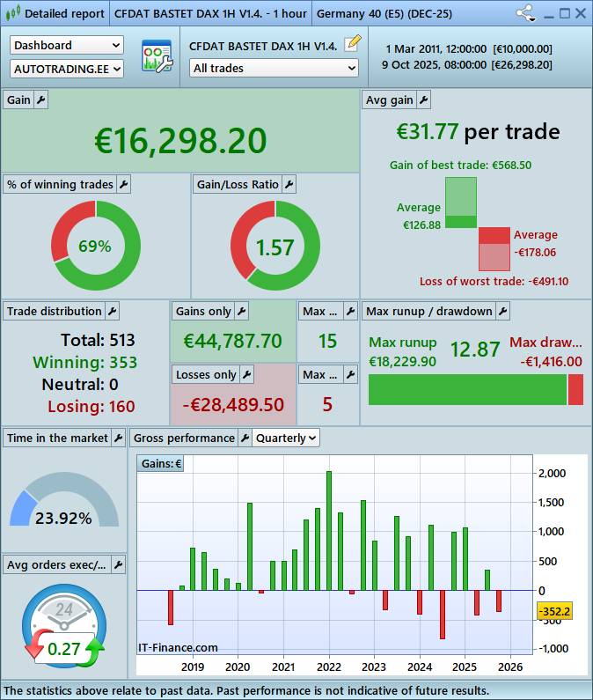
Task: Open settings wrench for Avg gain panel
Action: point(423,100)
